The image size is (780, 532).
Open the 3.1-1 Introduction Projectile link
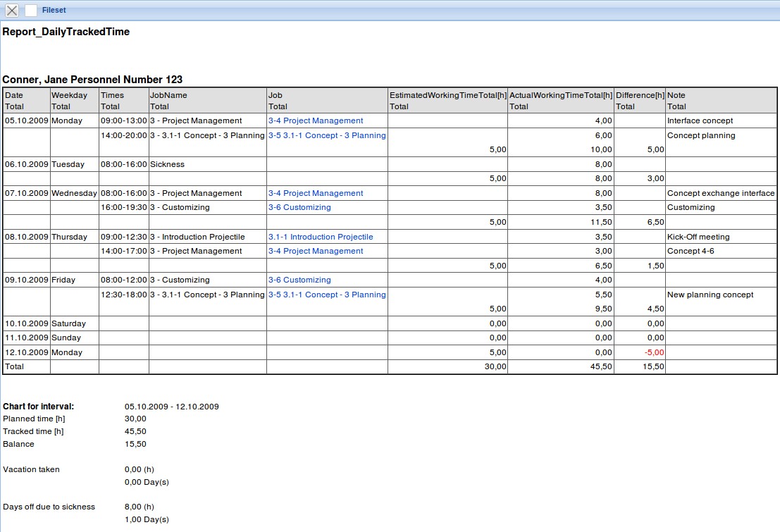pos(321,236)
